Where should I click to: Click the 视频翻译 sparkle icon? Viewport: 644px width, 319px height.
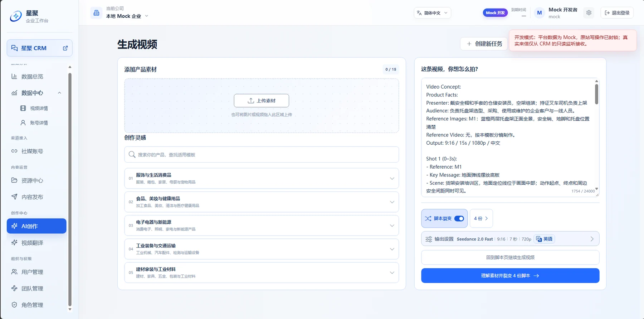pos(14,243)
